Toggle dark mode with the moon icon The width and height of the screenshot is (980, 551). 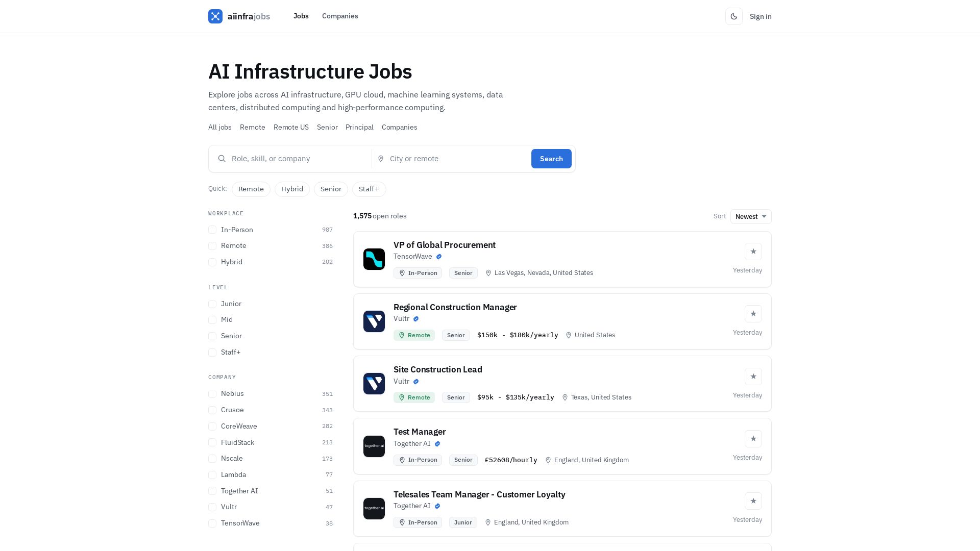point(734,16)
